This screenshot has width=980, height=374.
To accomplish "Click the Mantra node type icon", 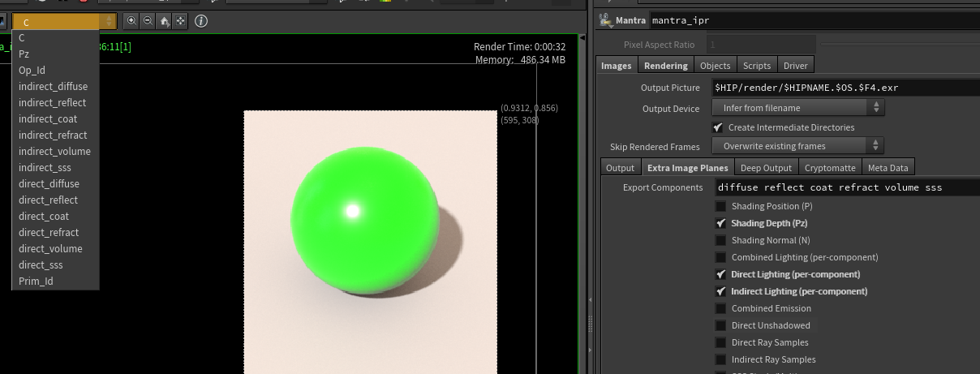I will point(604,20).
